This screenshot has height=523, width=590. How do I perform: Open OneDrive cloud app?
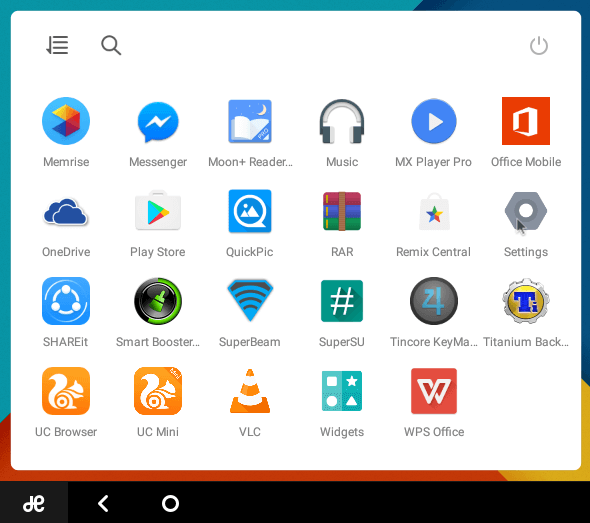(x=66, y=212)
